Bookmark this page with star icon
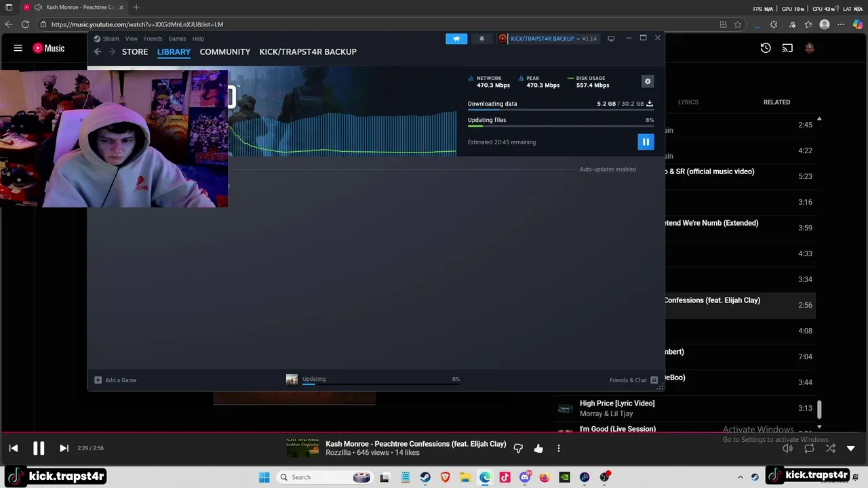Screen dimensions: 868x488 (738, 24)
